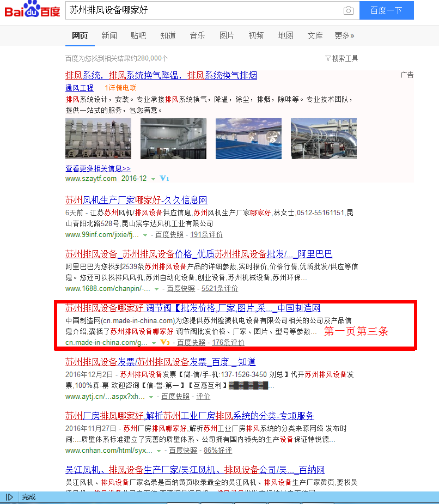
Task: Open the 音乐 tab
Action: pos(197,35)
